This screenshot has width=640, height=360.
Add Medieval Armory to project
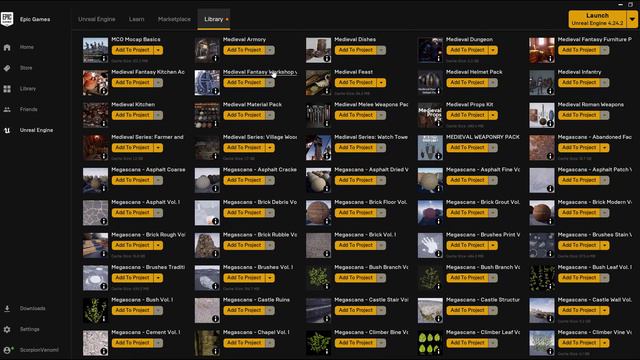coord(244,50)
